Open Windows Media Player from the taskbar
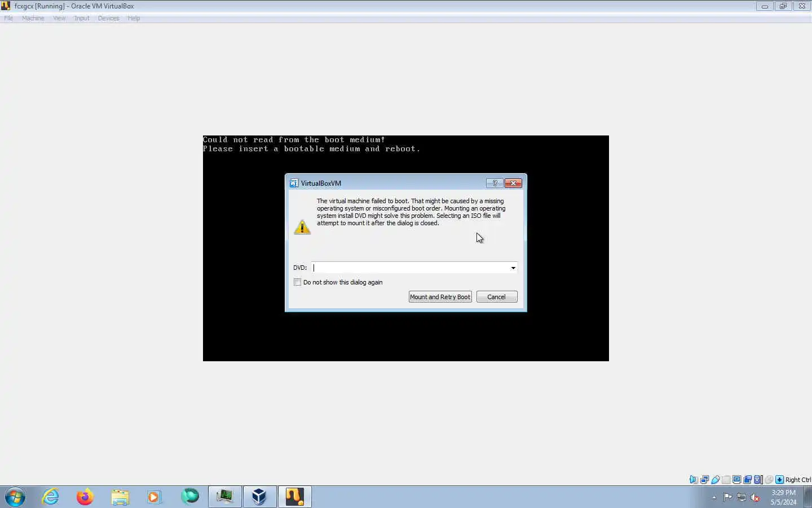 click(x=154, y=497)
